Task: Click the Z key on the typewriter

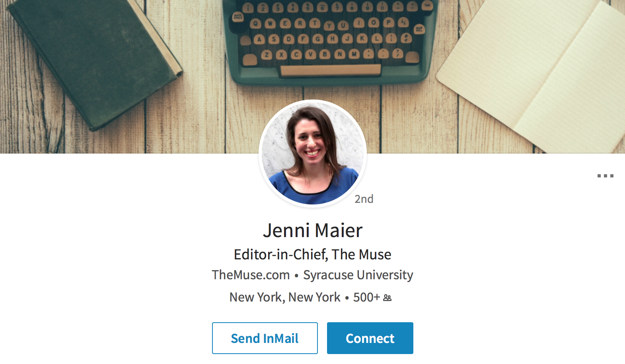Action: [x=267, y=55]
